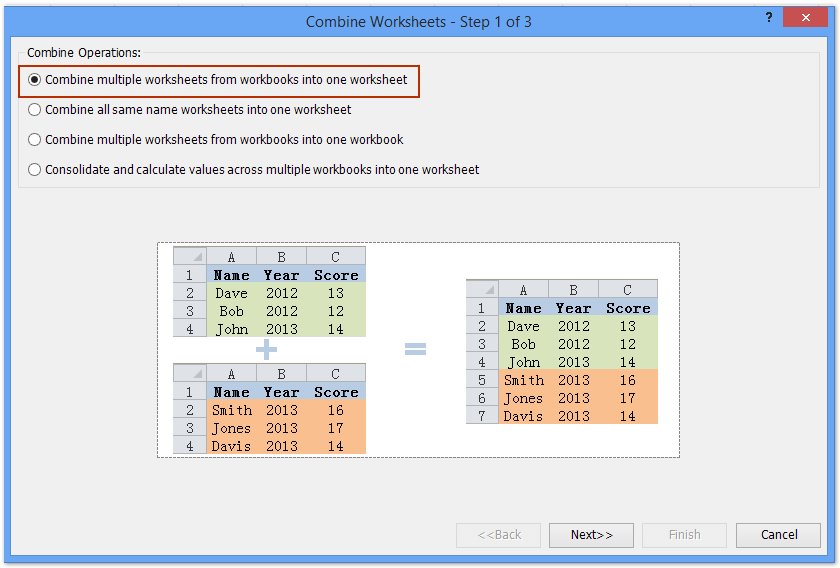Click the Jones cell in bottom-left orange table

point(231,428)
